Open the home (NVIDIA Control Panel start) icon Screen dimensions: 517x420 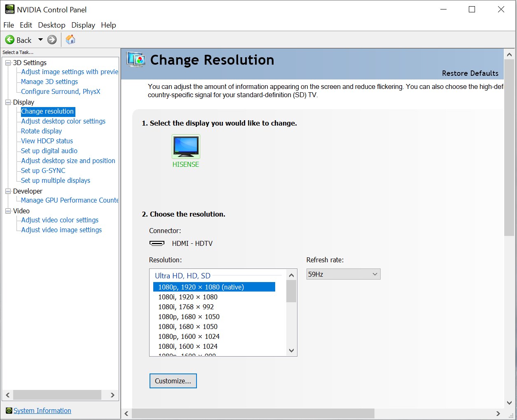(x=70, y=40)
